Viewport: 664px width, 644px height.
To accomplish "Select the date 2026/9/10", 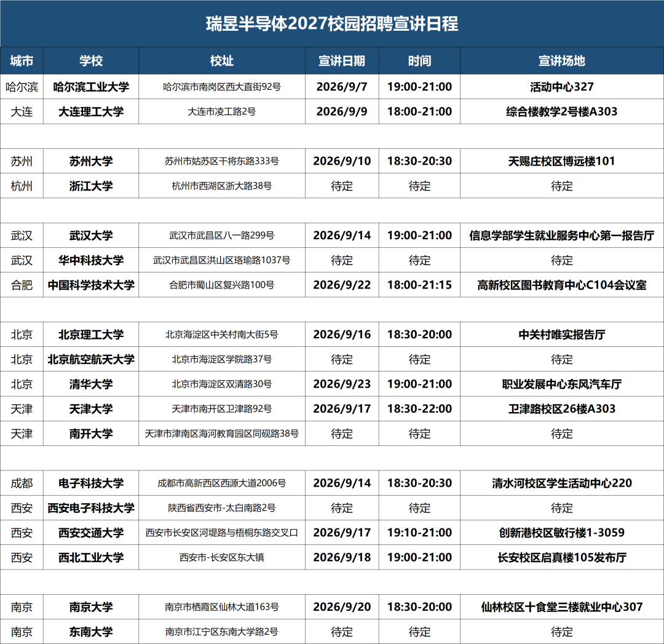I will tap(342, 161).
